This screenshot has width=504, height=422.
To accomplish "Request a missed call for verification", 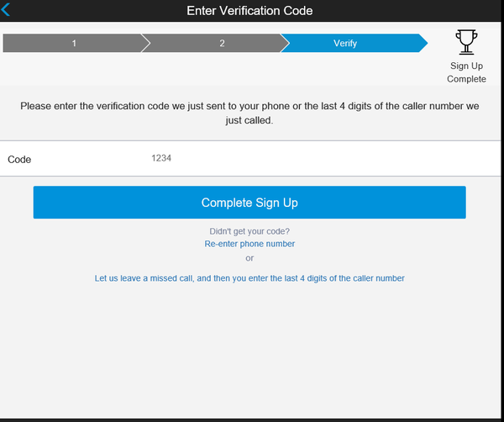I will [249, 278].
